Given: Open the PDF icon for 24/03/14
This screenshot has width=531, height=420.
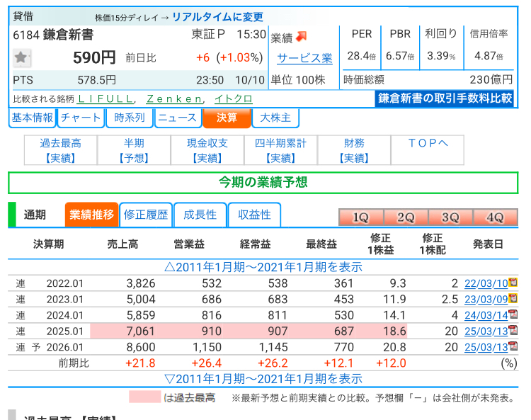Looking at the screenshot, I should coord(513,315).
